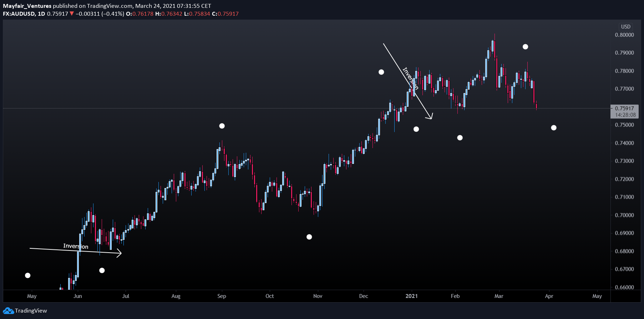
Task: Select the white dot near the 0.79000 level
Action: coord(525,47)
